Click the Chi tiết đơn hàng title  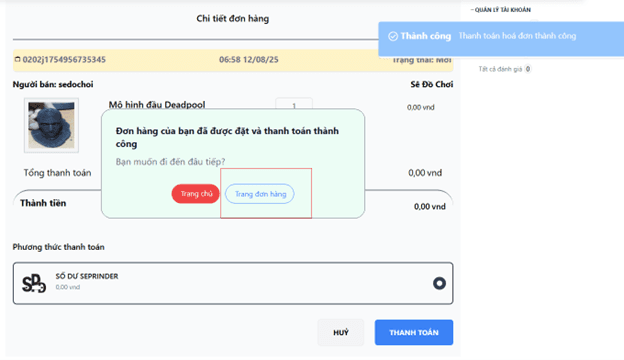[233, 18]
